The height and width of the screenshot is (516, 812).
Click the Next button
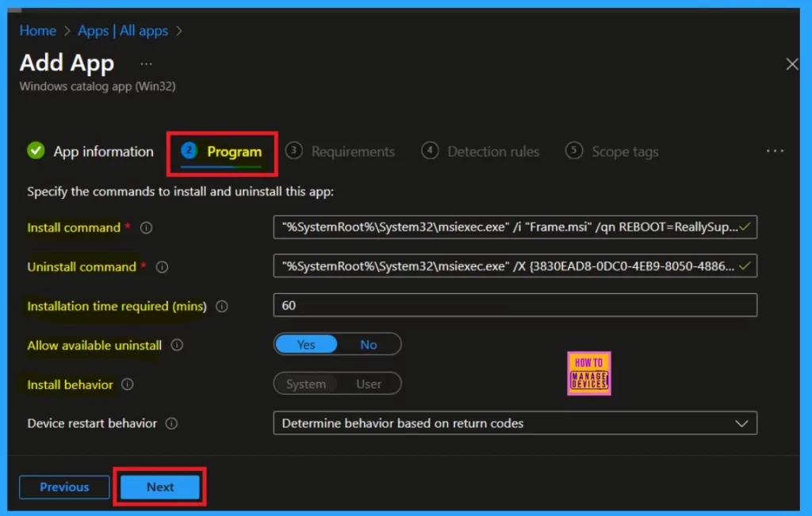click(160, 487)
